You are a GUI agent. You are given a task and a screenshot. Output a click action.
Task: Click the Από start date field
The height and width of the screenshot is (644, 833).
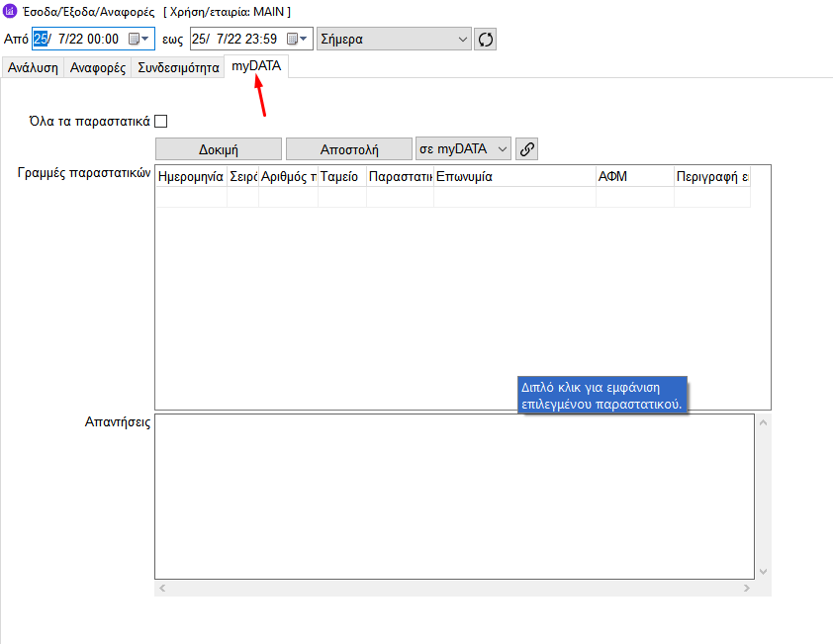[93, 39]
